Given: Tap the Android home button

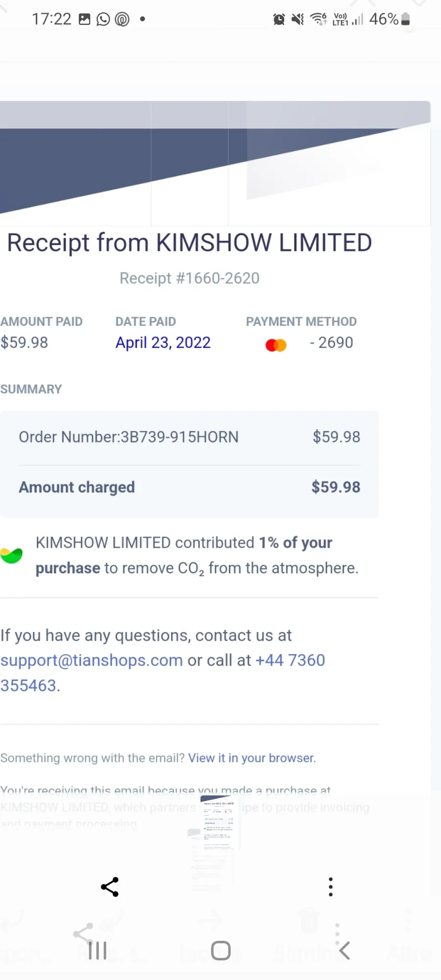Looking at the screenshot, I should [220, 951].
